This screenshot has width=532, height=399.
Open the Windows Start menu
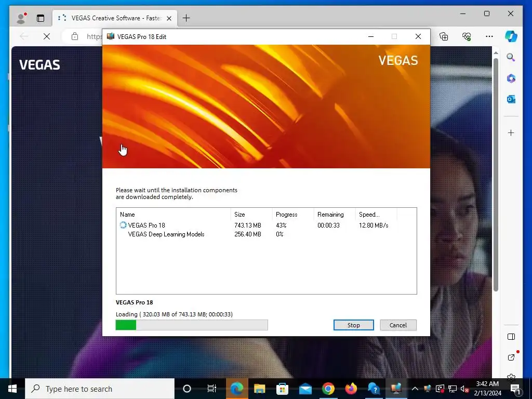pos(12,389)
